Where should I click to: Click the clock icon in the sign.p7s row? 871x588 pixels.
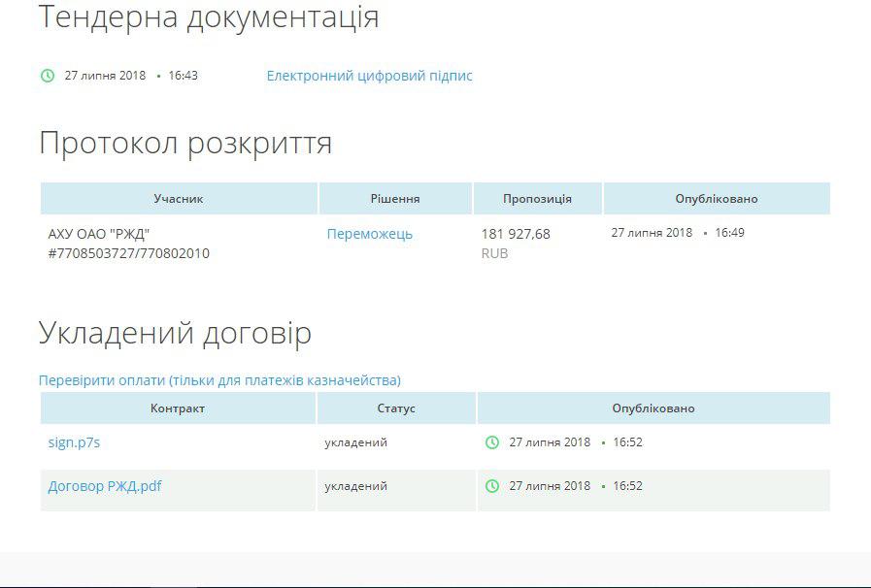[x=492, y=442]
